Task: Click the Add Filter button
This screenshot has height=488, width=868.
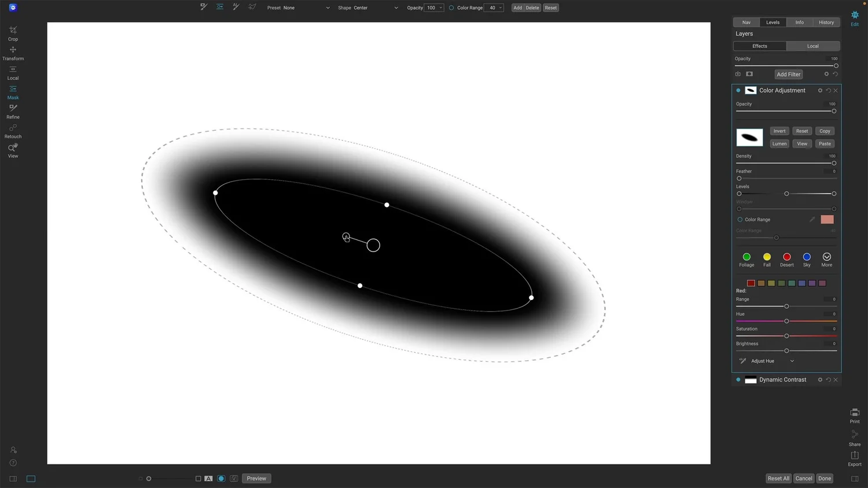Action: pos(788,74)
